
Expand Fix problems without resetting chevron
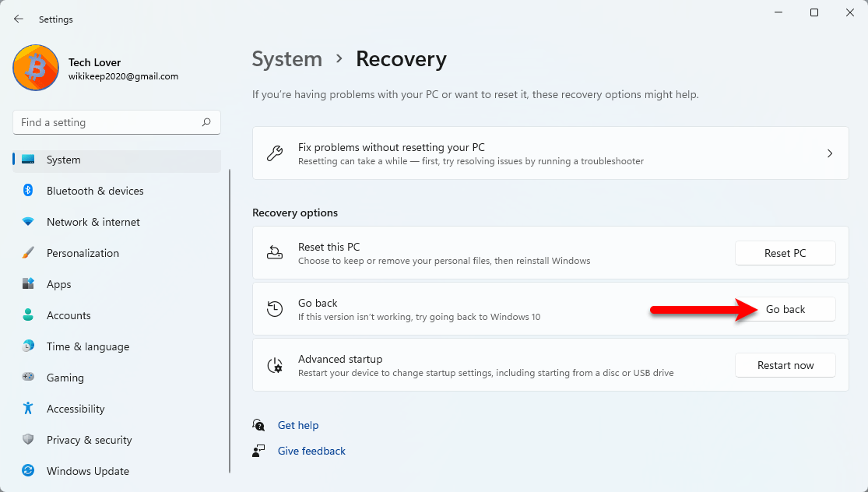click(x=830, y=153)
